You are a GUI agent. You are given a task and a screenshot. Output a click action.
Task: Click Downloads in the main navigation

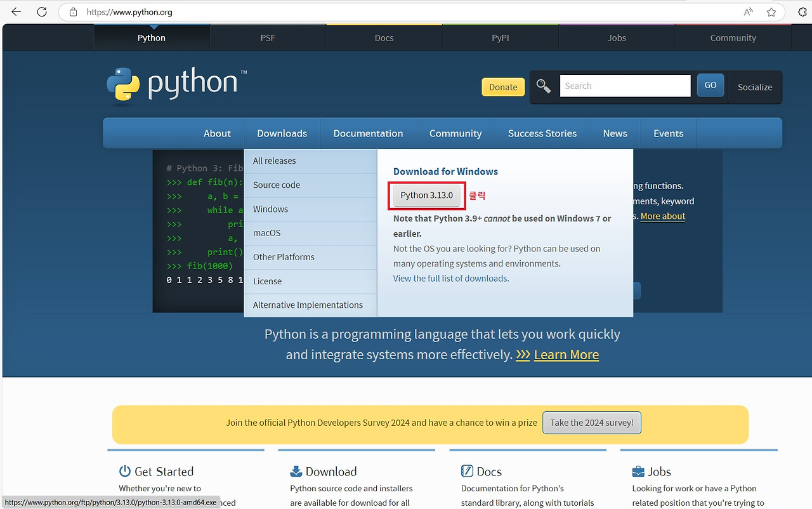click(282, 133)
